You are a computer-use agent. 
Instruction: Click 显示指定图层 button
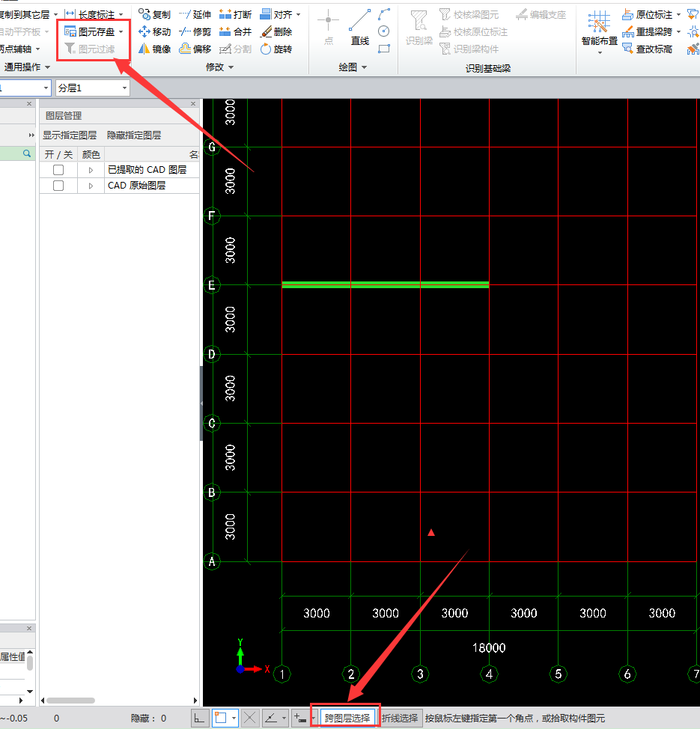[x=70, y=135]
